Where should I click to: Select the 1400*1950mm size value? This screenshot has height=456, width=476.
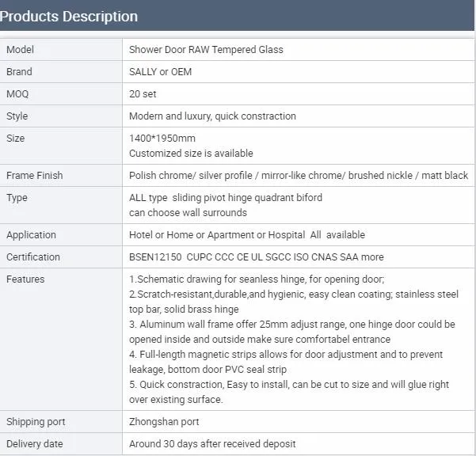point(162,139)
